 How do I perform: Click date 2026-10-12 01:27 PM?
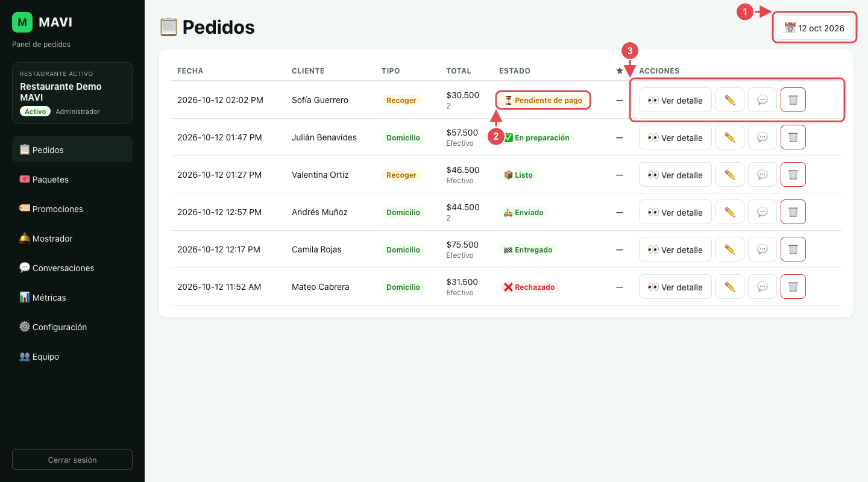(x=219, y=175)
